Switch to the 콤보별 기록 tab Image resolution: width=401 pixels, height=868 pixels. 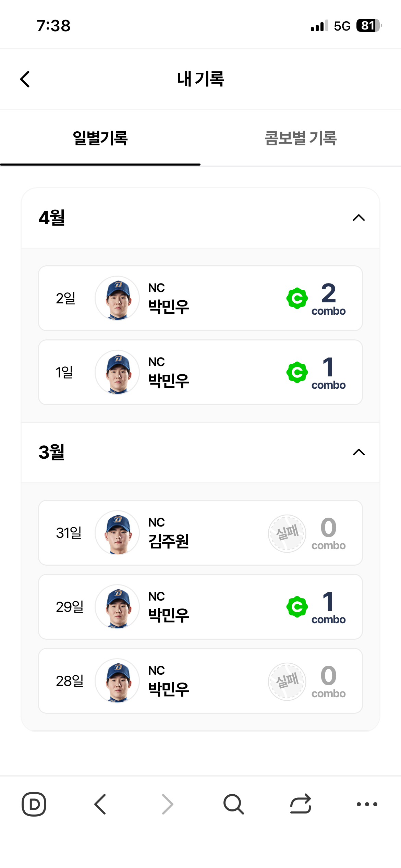tap(301, 138)
